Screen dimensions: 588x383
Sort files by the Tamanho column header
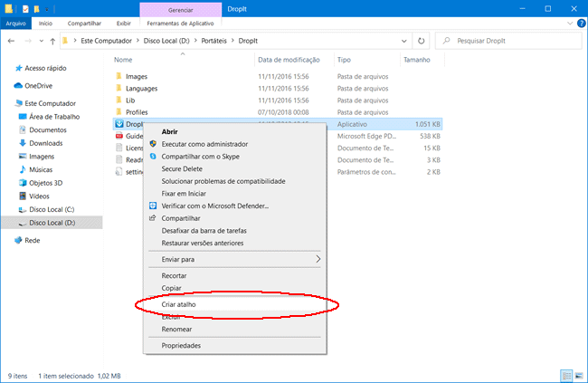click(x=417, y=59)
